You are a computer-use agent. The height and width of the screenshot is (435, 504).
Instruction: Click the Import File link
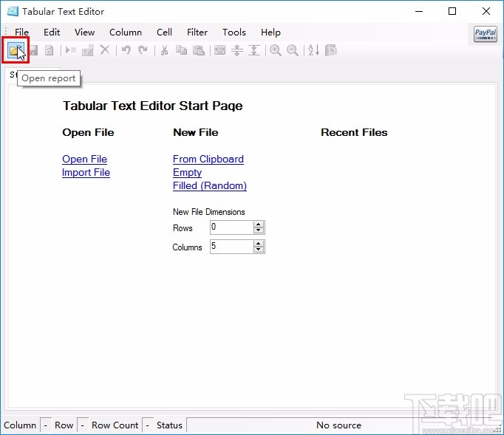tap(86, 173)
